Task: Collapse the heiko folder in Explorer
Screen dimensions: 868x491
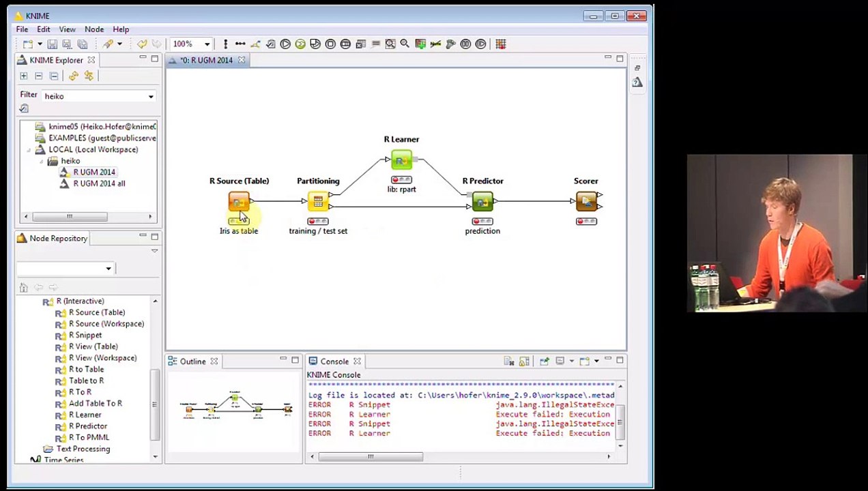Action: coord(41,161)
